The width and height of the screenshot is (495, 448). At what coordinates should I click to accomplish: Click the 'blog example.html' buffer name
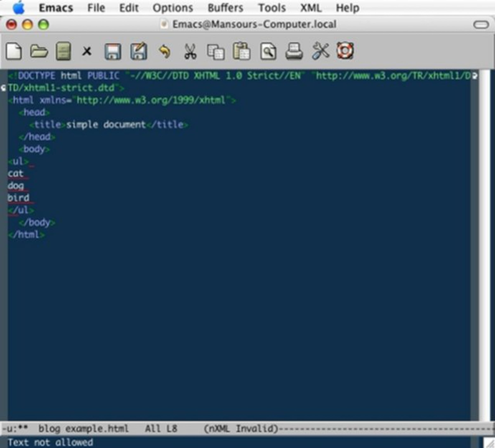[x=84, y=428]
